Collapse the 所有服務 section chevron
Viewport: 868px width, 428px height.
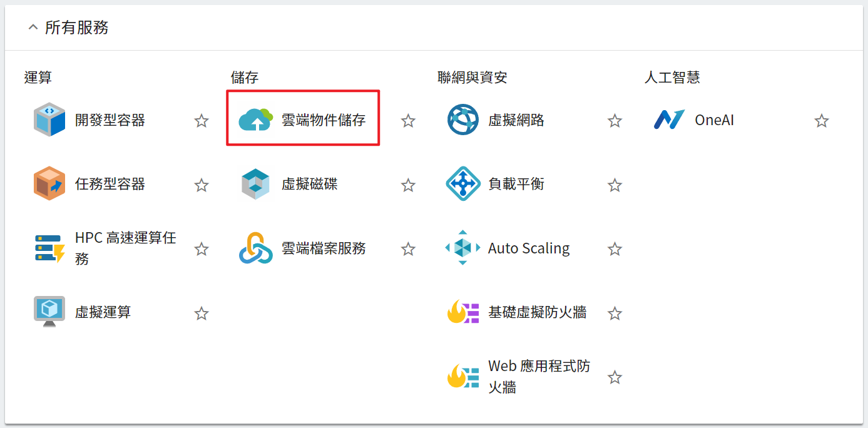coord(33,28)
